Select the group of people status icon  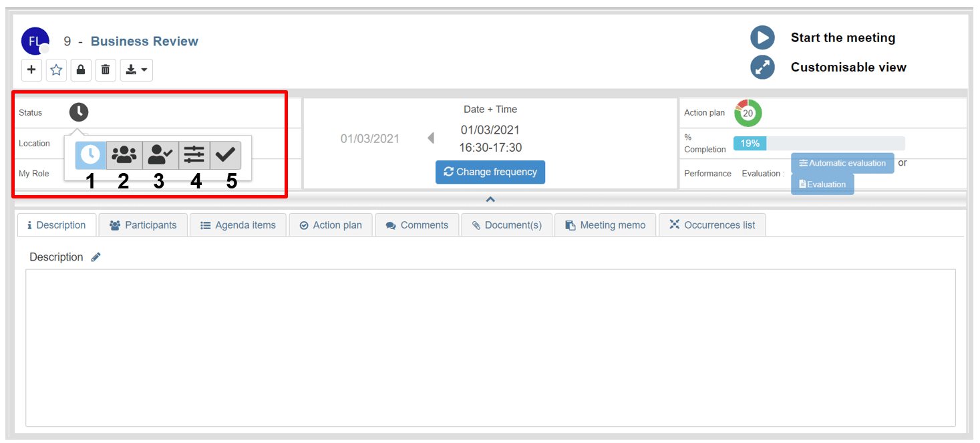[124, 155]
